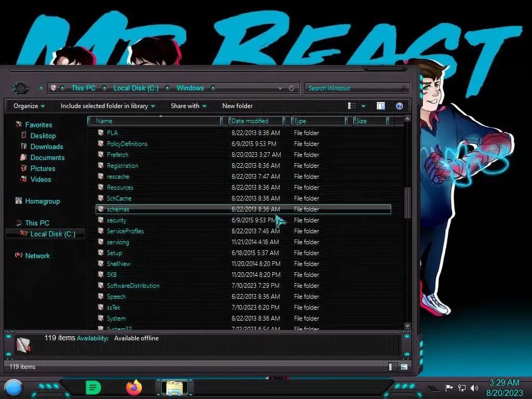Select the ShellNew folder icon
532x399 pixels.
pos(101,263)
